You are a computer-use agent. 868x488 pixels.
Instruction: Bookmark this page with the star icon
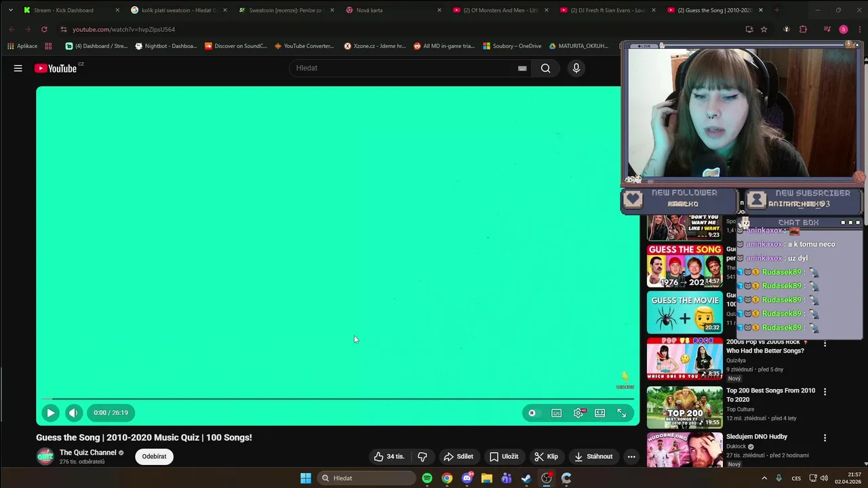coord(764,29)
